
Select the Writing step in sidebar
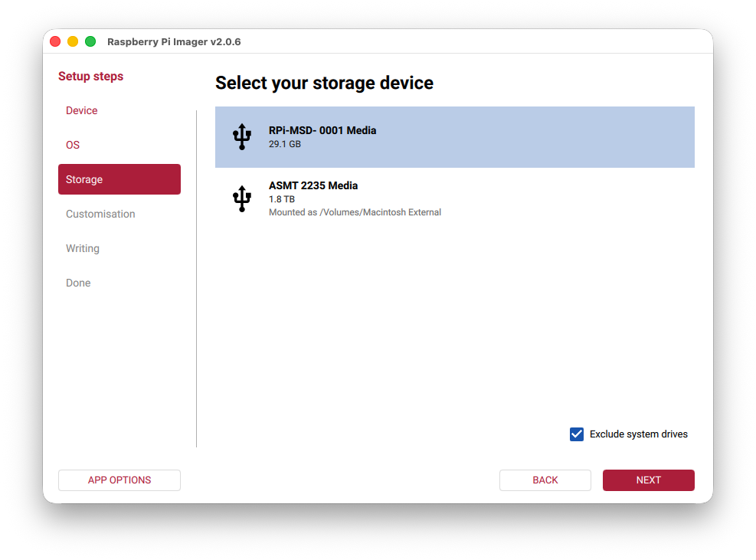coord(83,248)
